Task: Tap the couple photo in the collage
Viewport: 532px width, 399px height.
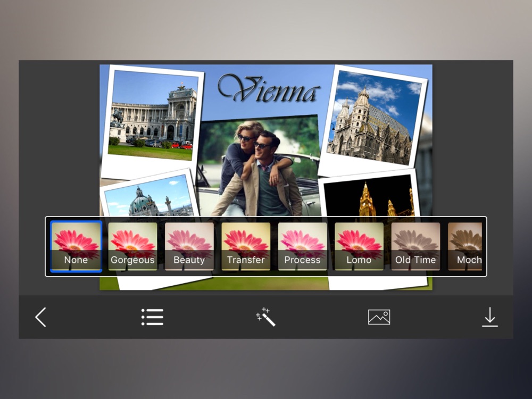Action: [259, 167]
